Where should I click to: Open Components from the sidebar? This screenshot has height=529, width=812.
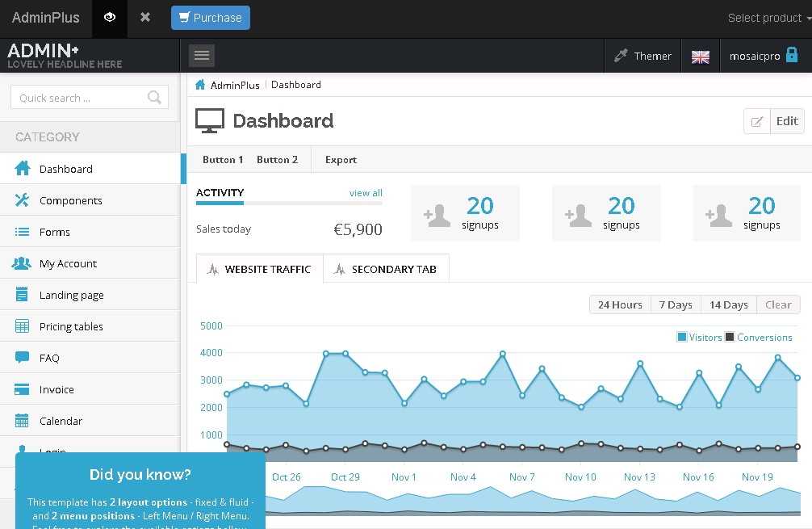(x=71, y=200)
